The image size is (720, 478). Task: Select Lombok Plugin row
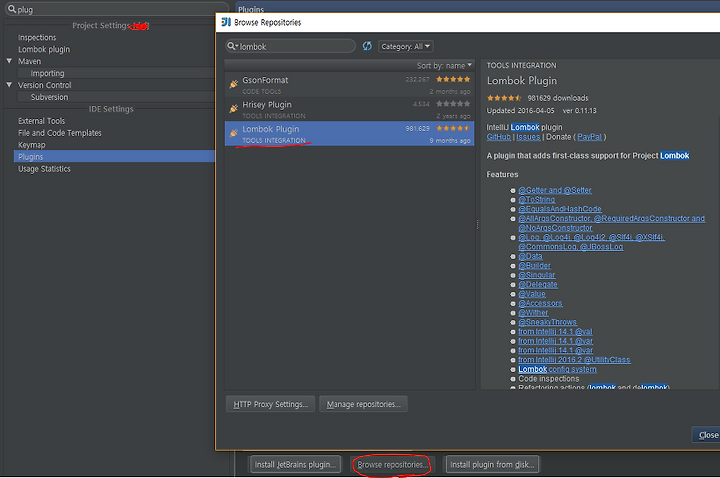[349, 134]
